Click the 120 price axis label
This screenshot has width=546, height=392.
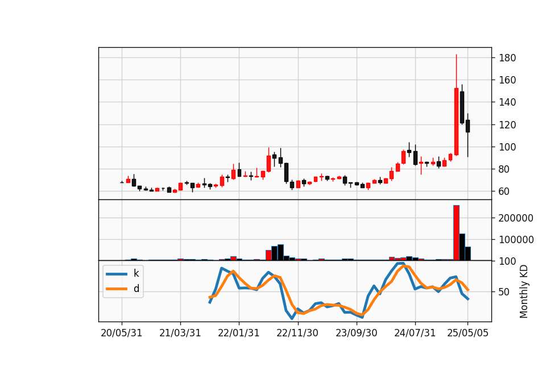(x=507, y=124)
